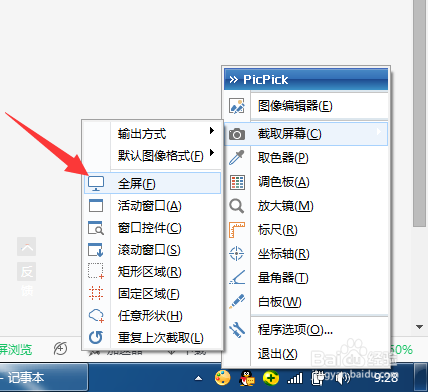The height and width of the screenshot is (392, 428).
Task: Select 坐标轴(R) menu entry
Action: [x=306, y=254]
